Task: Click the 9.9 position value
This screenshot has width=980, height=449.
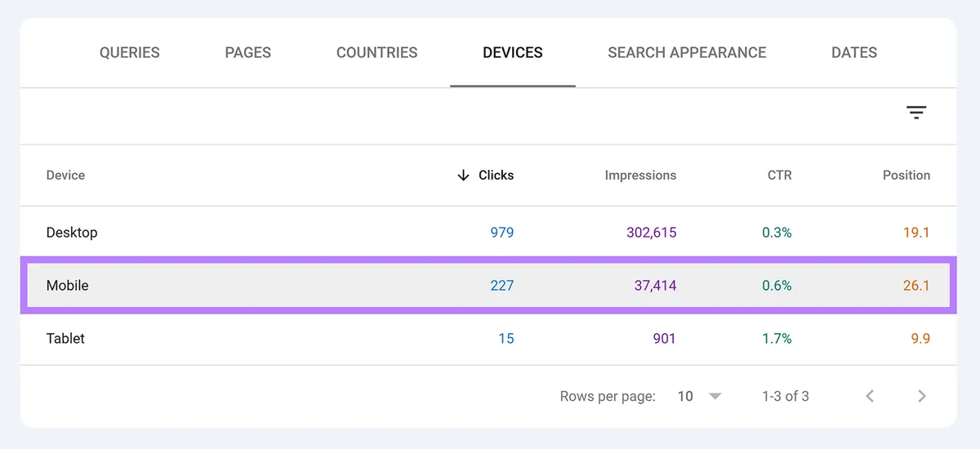Action: [920, 338]
